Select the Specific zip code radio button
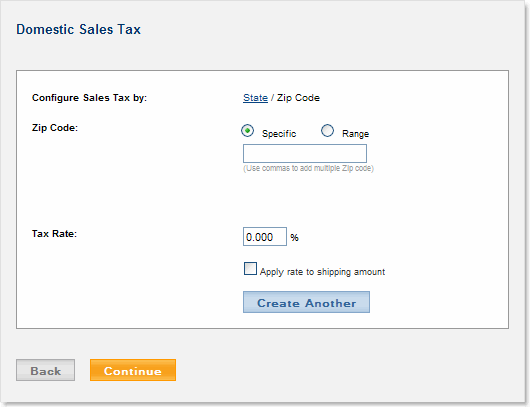530x407 pixels. click(247, 130)
